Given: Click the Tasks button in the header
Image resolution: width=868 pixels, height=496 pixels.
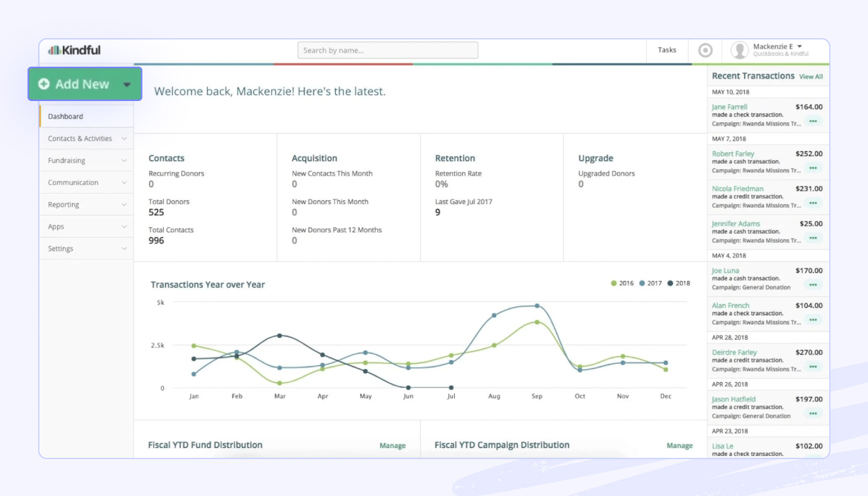Looking at the screenshot, I should 667,50.
